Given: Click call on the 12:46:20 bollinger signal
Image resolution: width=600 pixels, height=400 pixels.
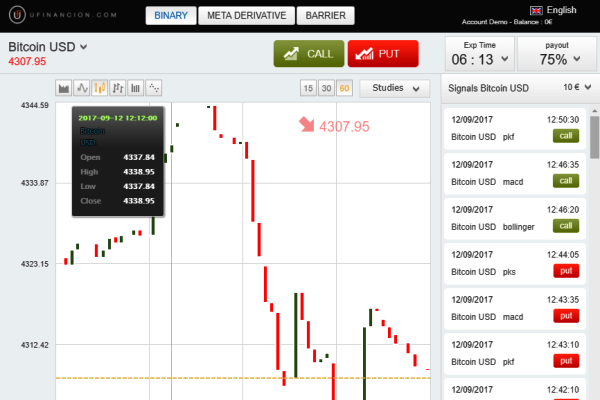Looking at the screenshot, I should 566,226.
